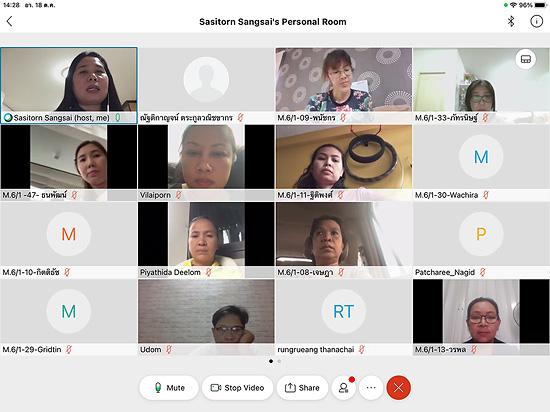Click muted mic icon beside Vilaiporn
The height and width of the screenshot is (412, 550).
click(x=178, y=195)
